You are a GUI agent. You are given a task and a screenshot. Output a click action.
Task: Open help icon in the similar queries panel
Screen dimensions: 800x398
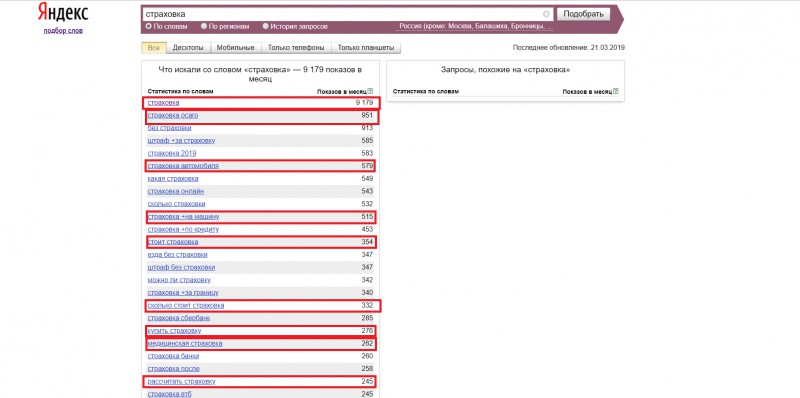coord(616,92)
